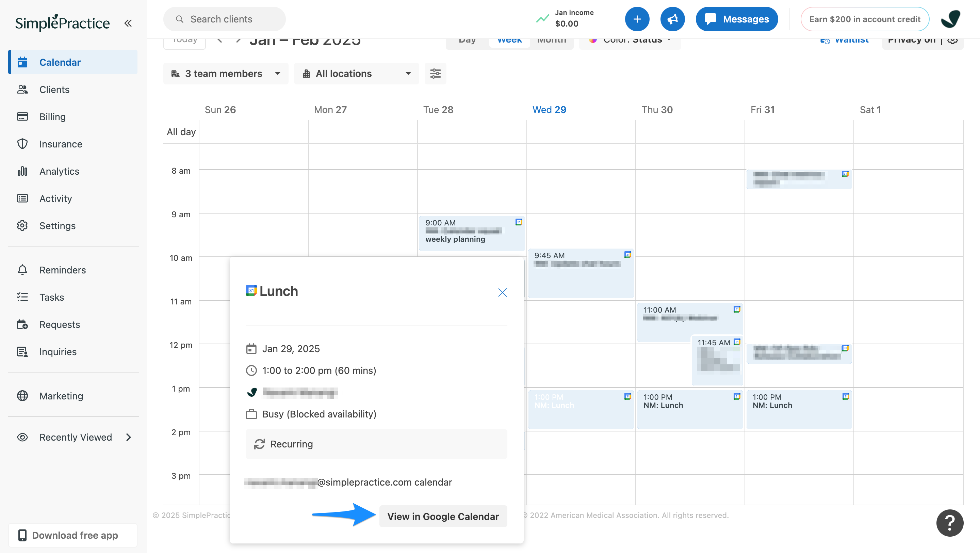Click Google Calendar icon beside Lunch title
The height and width of the screenshot is (553, 980).
(x=251, y=290)
